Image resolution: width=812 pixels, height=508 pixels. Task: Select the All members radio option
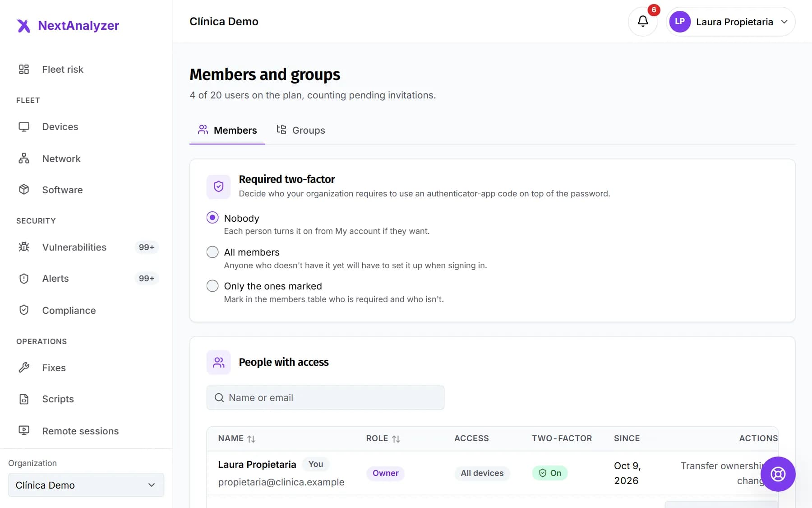click(x=212, y=252)
